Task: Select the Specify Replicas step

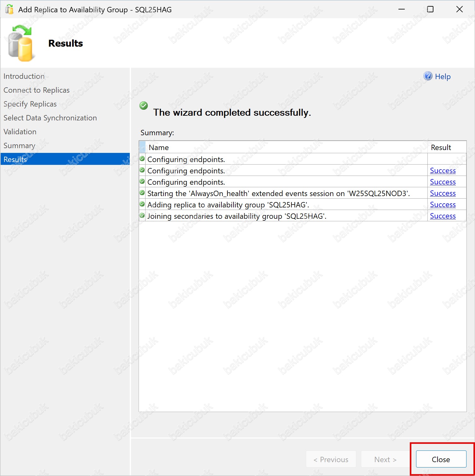Action: pos(30,104)
